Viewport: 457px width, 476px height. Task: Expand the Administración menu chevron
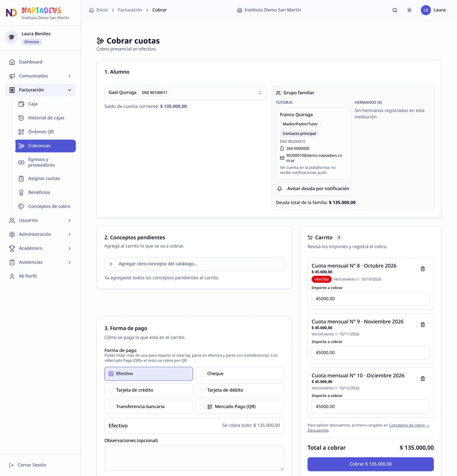click(70, 234)
